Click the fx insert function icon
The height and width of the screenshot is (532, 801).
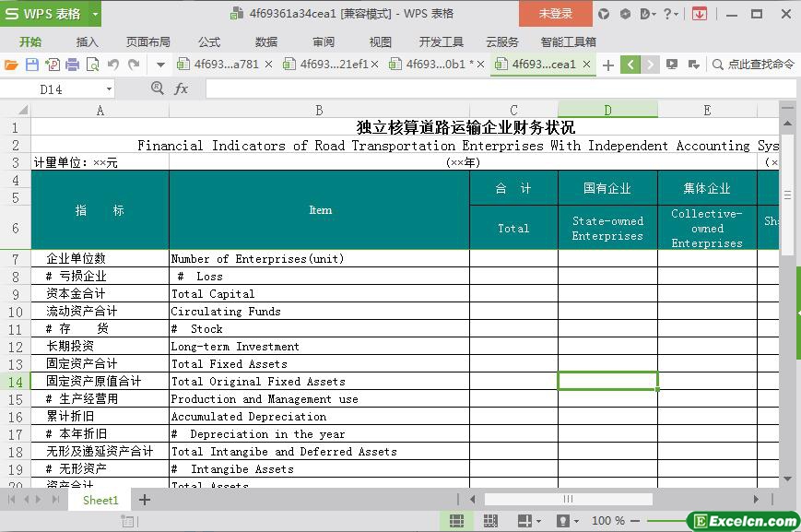tap(182, 89)
